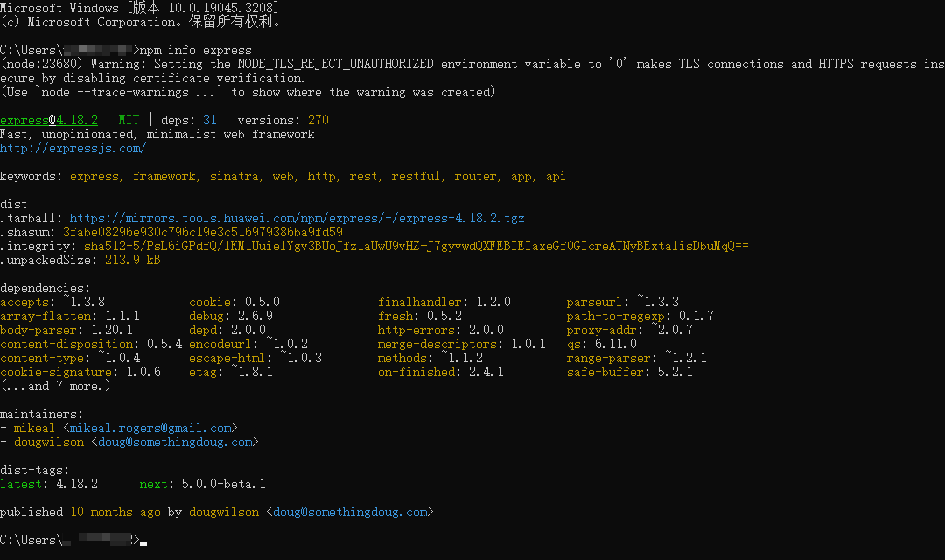
Task: Click the Microsoft Windows version header line
Action: (139, 9)
